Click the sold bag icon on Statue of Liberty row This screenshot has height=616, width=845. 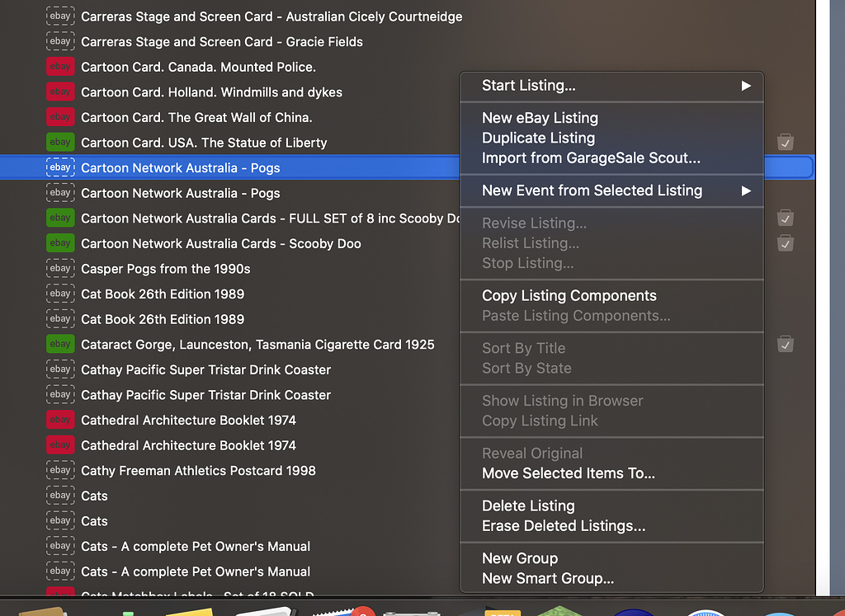pyautogui.click(x=786, y=142)
